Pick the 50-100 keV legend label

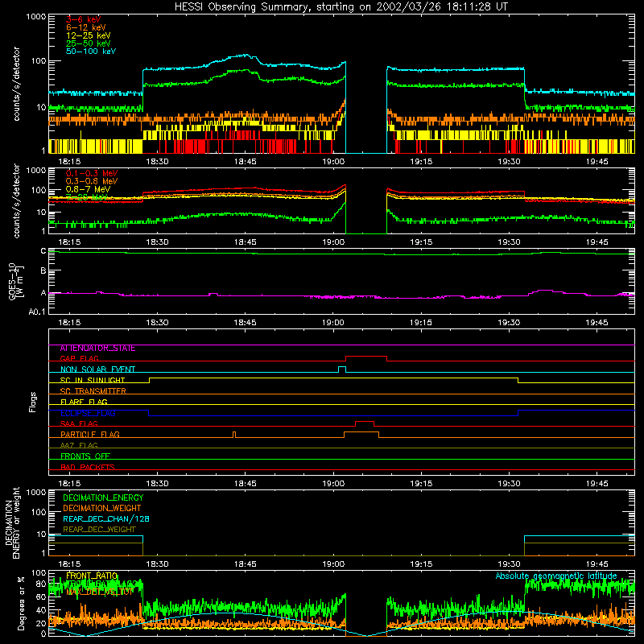91,52
